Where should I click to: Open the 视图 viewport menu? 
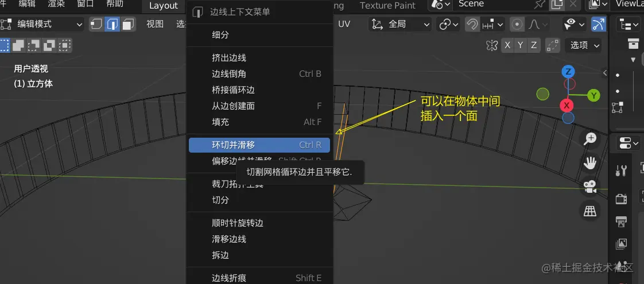[x=155, y=24]
